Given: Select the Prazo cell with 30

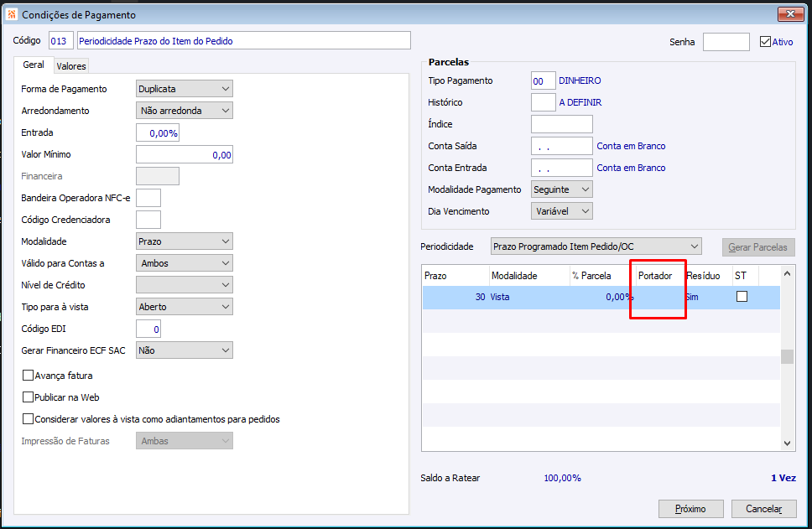Looking at the screenshot, I should (x=455, y=297).
